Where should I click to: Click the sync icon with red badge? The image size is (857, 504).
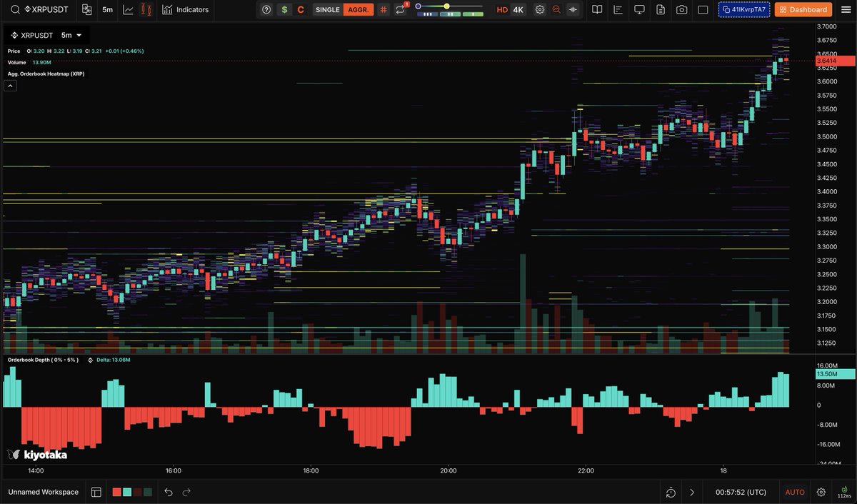[401, 9]
